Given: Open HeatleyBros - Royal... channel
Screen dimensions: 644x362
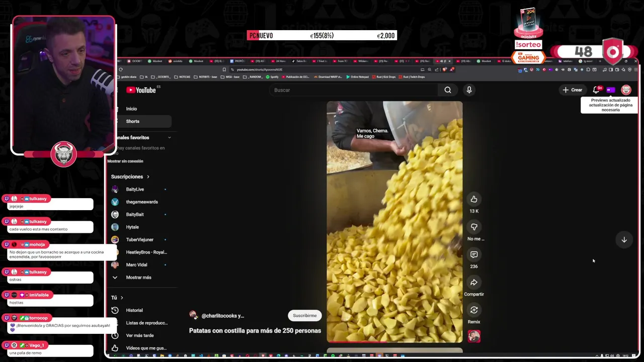Looking at the screenshot, I should (146, 252).
